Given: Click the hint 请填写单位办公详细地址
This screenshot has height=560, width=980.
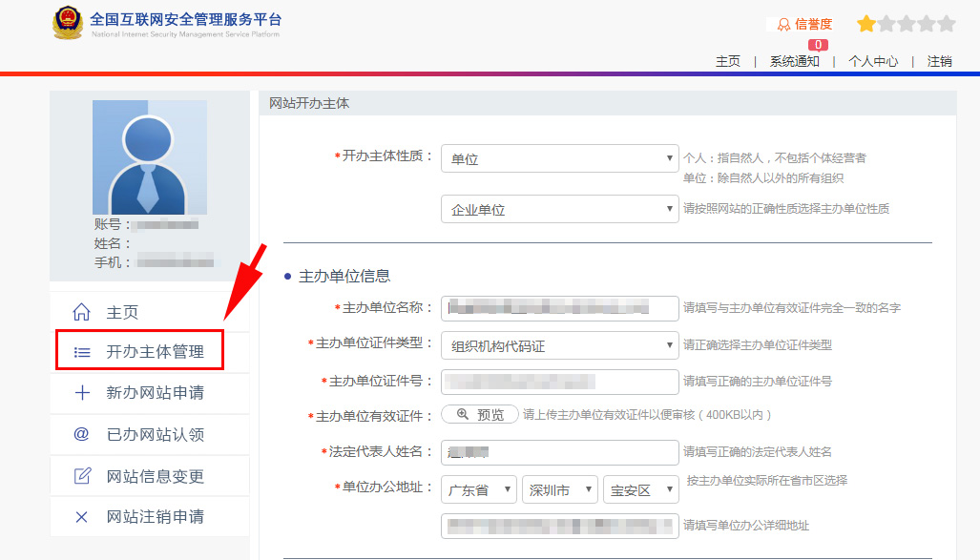Looking at the screenshot, I should pos(745,525).
